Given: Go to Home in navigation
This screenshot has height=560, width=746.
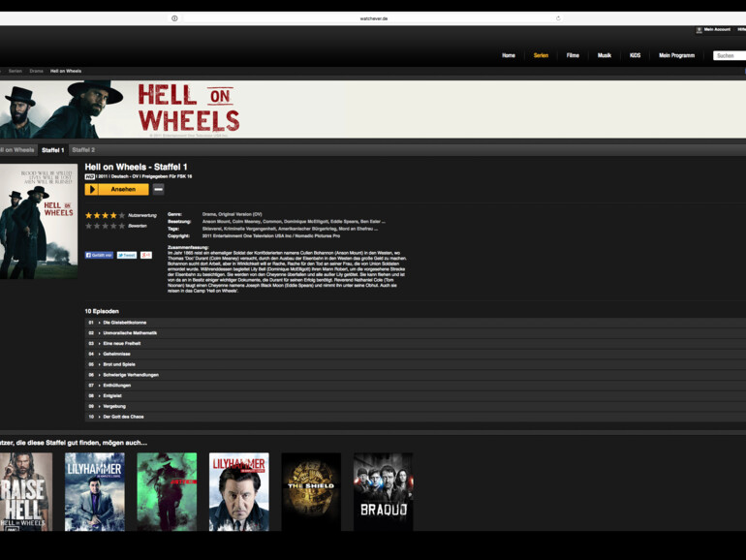Looking at the screenshot, I should [x=509, y=55].
